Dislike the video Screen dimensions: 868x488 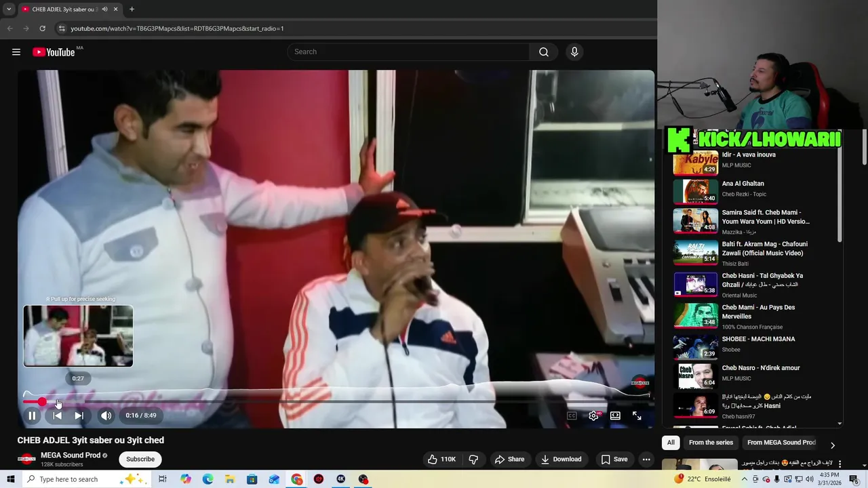pyautogui.click(x=473, y=459)
